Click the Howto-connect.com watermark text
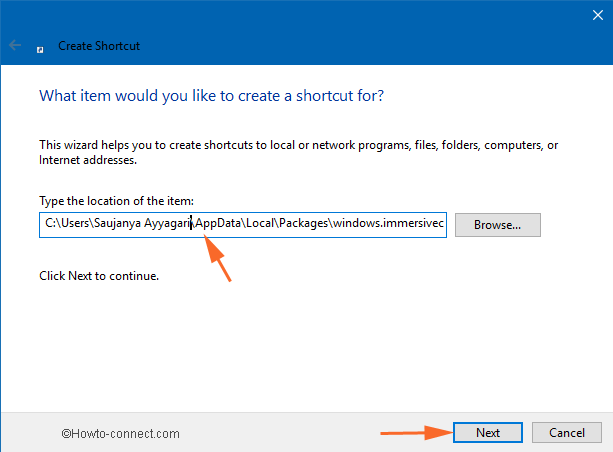613x452 pixels. 120,434
